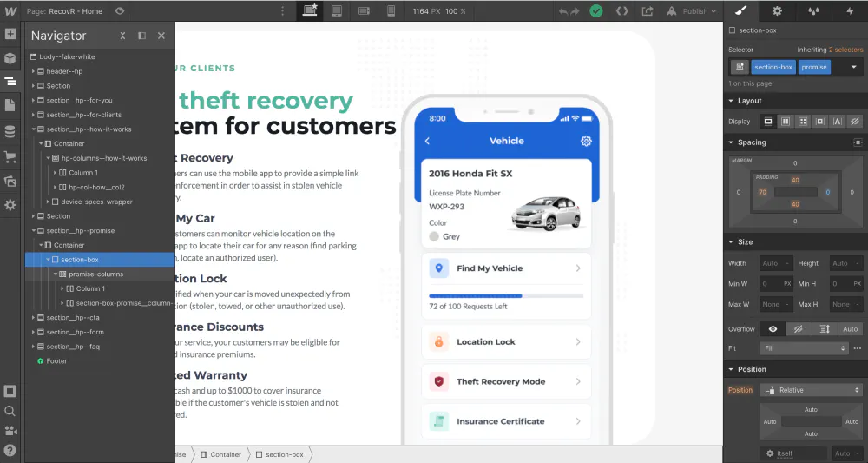Open the three-dot canvas options menu
The height and width of the screenshot is (463, 868).
[x=283, y=11]
